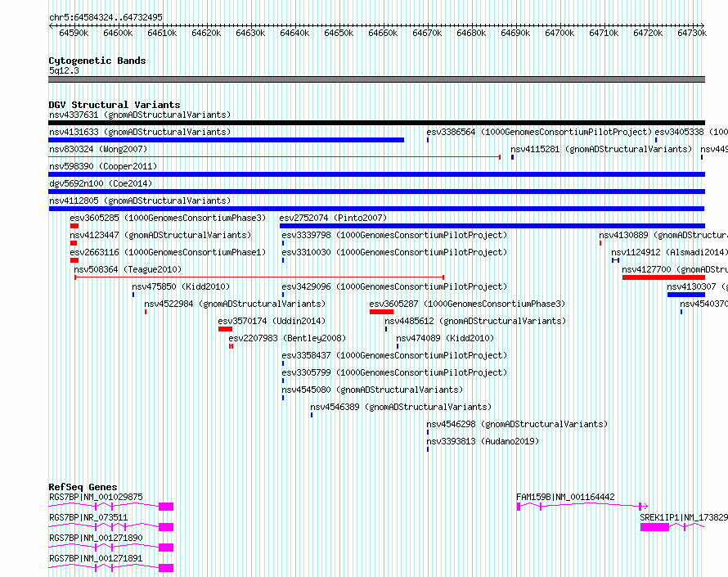Select the nsv4130889 variant label
The height and width of the screenshot is (577, 728).
pyautogui.click(x=663, y=235)
